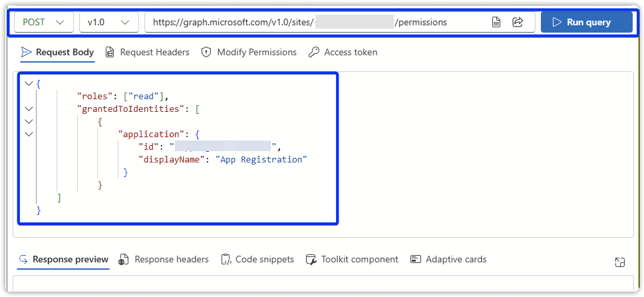Select the Request Body tab
Viewport: 644px width, 297px height.
pyautogui.click(x=57, y=52)
